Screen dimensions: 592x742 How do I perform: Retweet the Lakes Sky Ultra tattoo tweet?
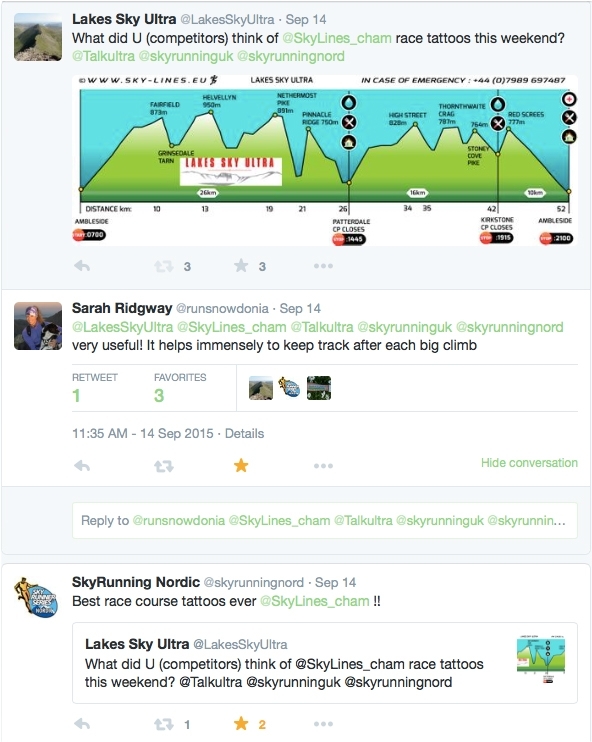(x=164, y=266)
